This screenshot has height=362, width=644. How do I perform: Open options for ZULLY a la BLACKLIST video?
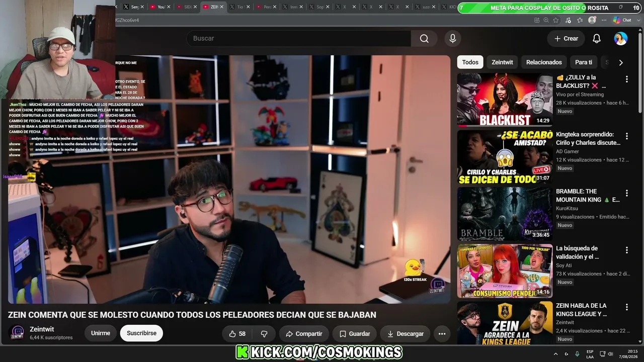(627, 79)
